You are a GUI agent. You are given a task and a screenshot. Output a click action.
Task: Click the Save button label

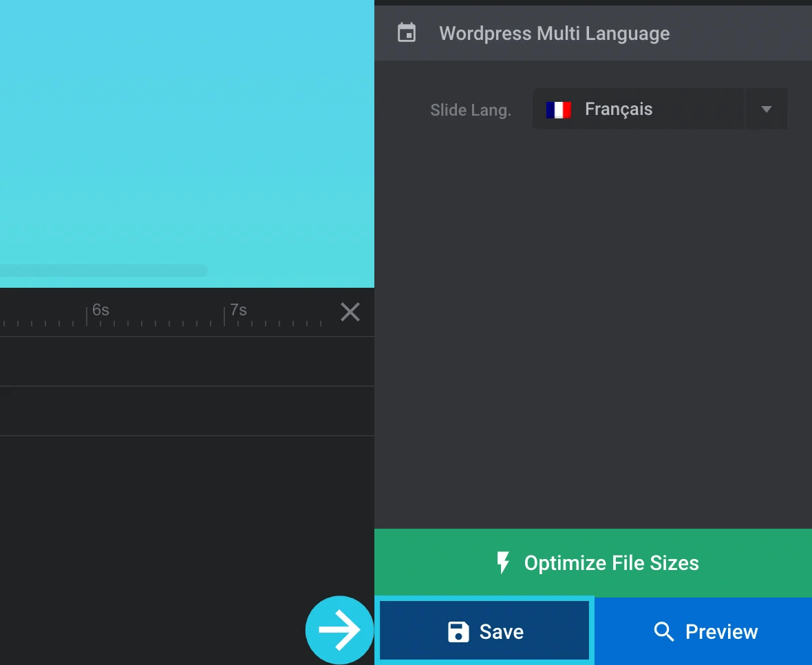click(x=501, y=631)
